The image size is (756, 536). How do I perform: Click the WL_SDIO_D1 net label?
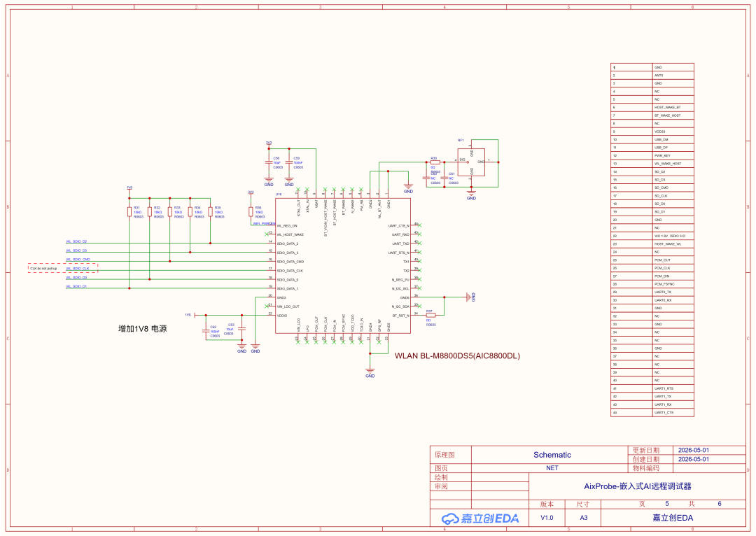tap(76, 286)
